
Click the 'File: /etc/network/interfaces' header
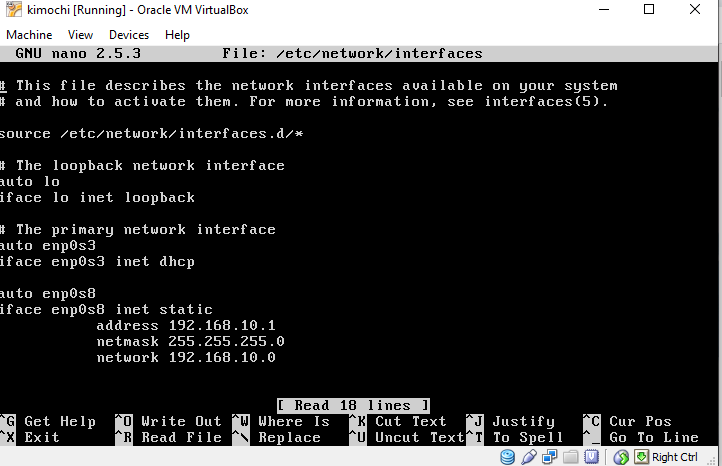352,53
